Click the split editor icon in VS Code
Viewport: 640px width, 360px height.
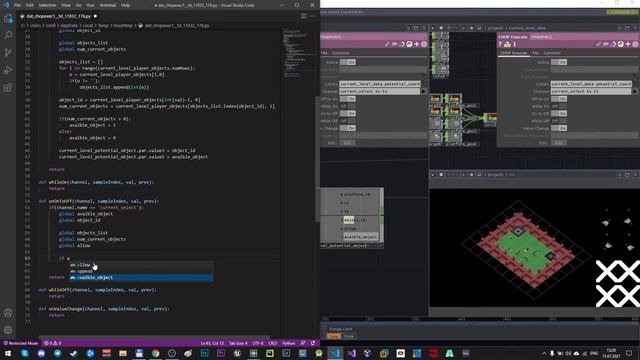(304, 16)
